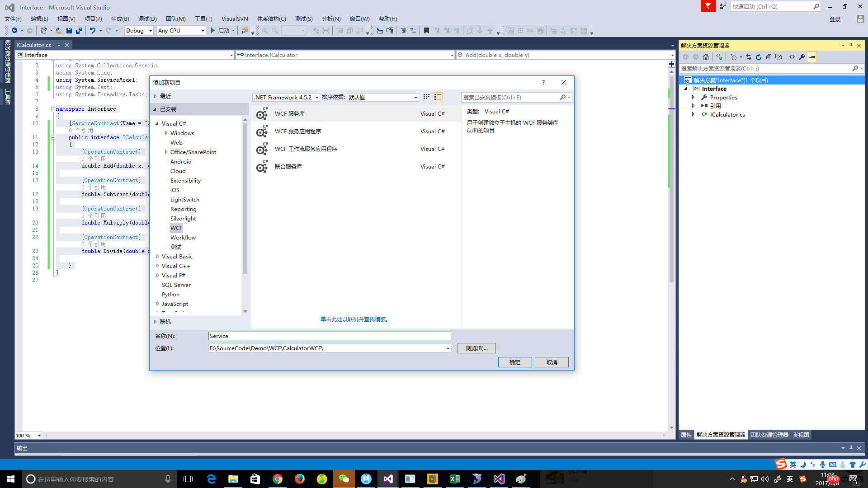Click the Save All toolbar icon
Viewport: 868px width, 488px height.
pyautogui.click(x=79, y=31)
